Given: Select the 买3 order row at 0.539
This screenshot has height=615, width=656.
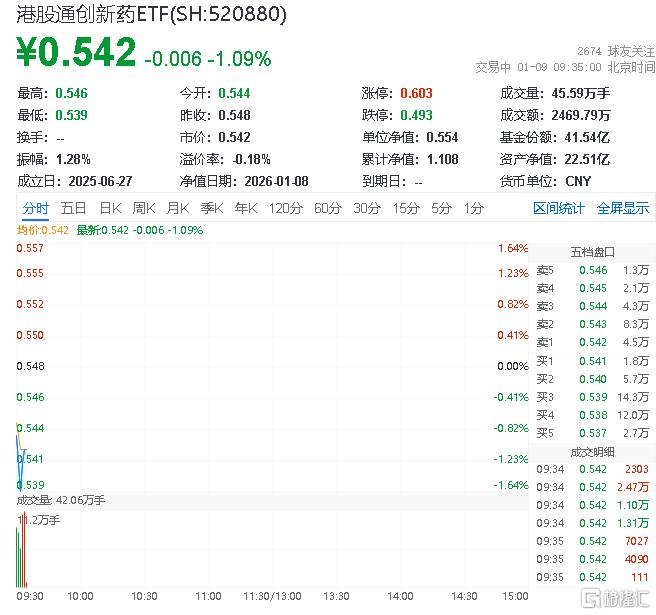Looking at the screenshot, I should 592,397.
